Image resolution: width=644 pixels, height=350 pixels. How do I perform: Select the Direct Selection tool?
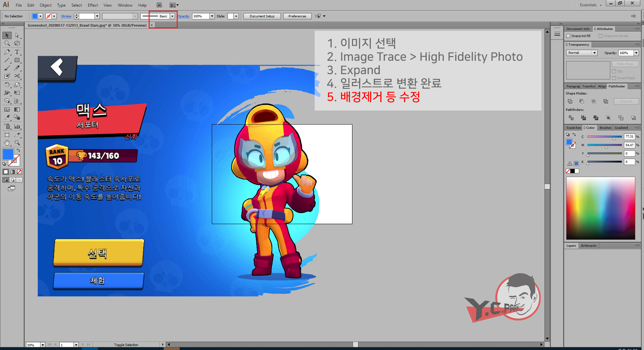[x=17, y=35]
